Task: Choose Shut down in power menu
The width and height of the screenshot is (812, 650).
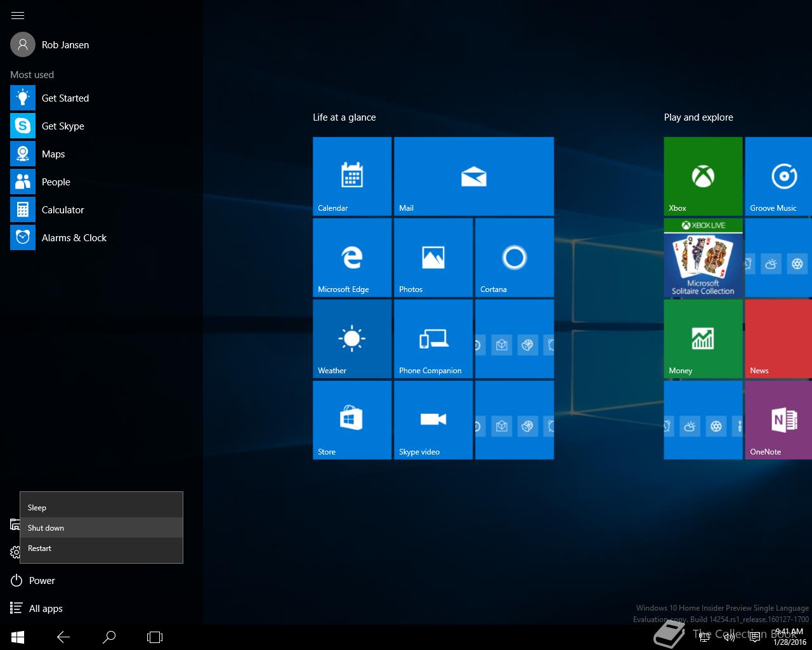Action: 101,528
